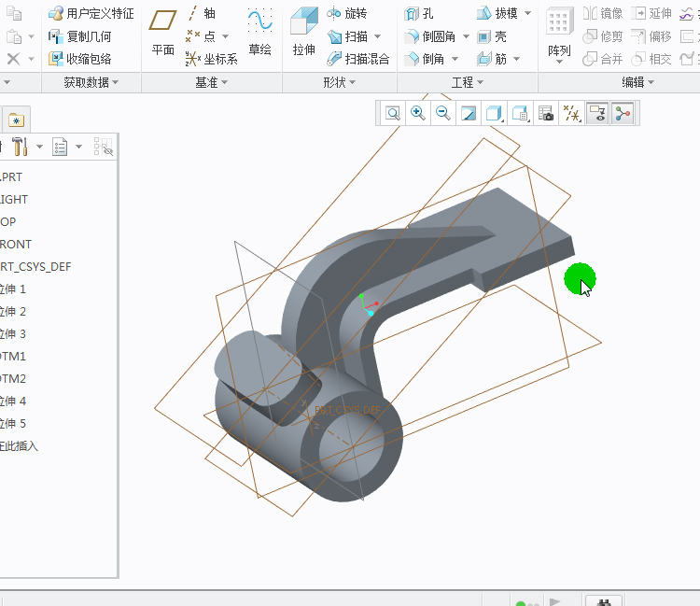Create a Coordinate System (坐标系)

[212, 59]
